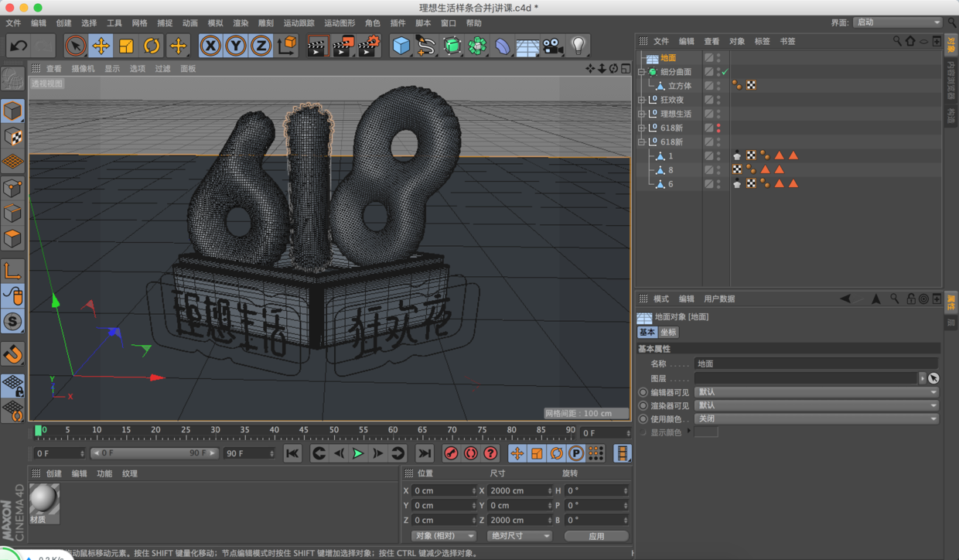Open the 绝对尺寸 dropdown
This screenshot has width=959, height=560.
(x=519, y=535)
